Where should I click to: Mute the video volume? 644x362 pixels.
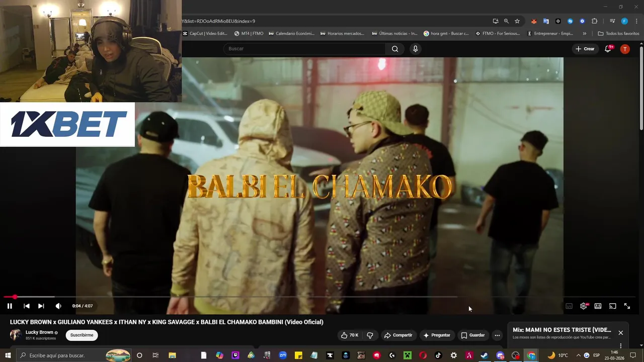[x=58, y=306]
